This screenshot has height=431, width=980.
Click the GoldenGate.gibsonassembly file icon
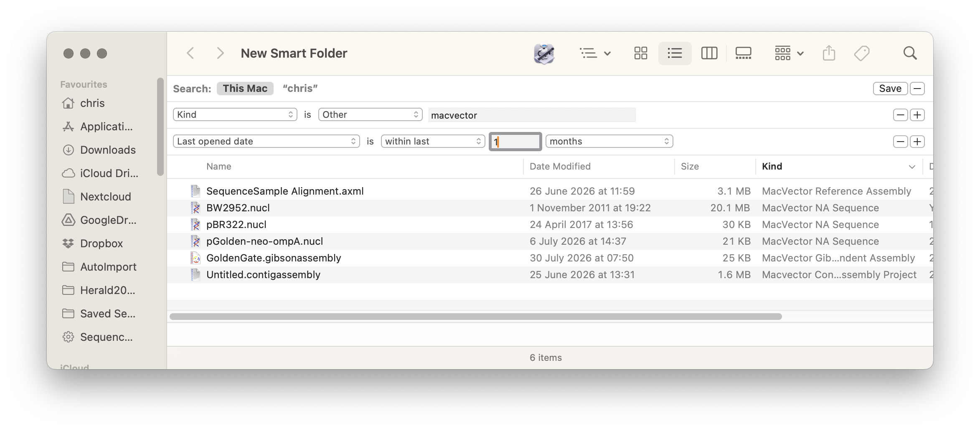[195, 258]
